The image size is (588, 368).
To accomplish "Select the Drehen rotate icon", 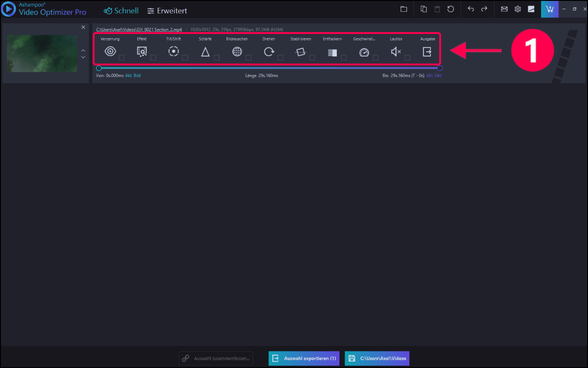I will [x=269, y=52].
